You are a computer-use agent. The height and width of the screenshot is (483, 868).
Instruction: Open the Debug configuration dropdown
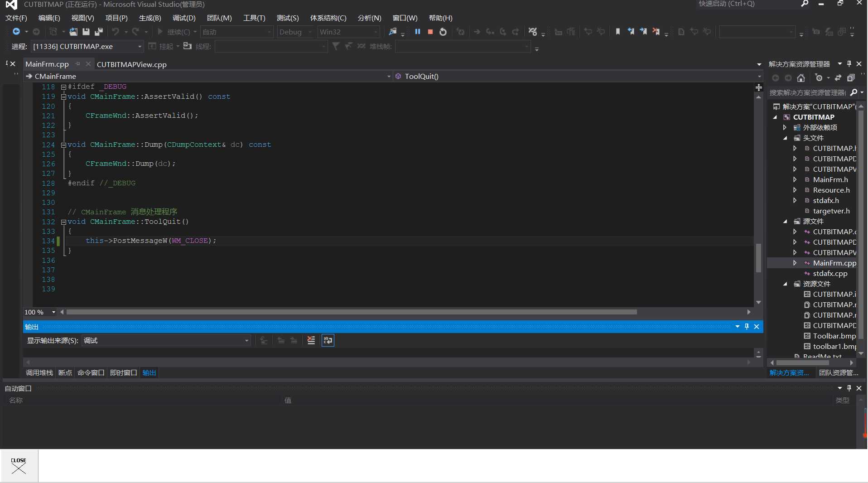pyautogui.click(x=310, y=32)
